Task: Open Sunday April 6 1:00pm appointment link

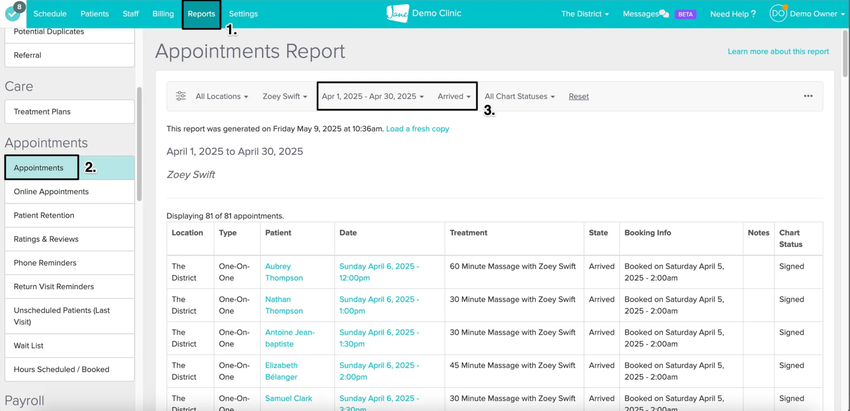Action: tap(379, 305)
